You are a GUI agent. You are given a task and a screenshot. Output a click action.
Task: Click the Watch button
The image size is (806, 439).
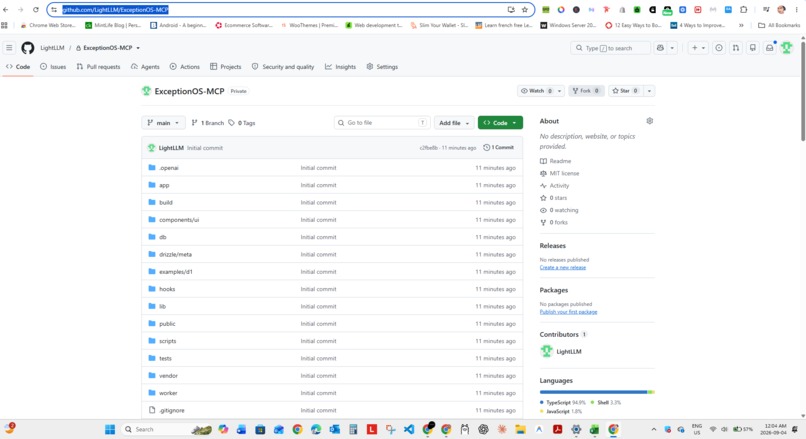536,91
